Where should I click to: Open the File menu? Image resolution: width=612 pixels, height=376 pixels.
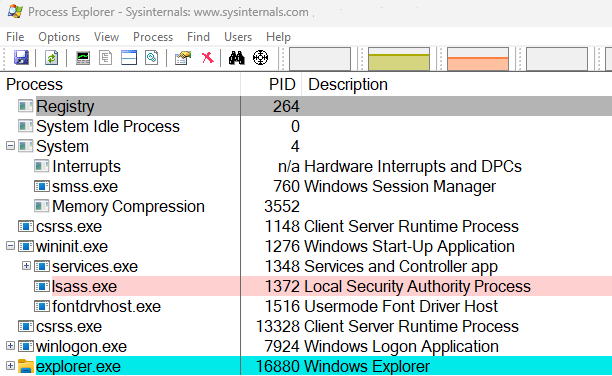click(x=15, y=37)
